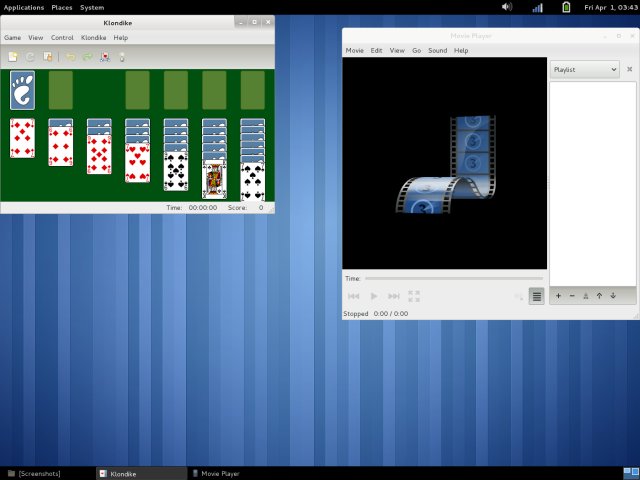Image resolution: width=640 pixels, height=480 pixels.
Task: Remove selected item from playlist
Action: pyautogui.click(x=572, y=296)
